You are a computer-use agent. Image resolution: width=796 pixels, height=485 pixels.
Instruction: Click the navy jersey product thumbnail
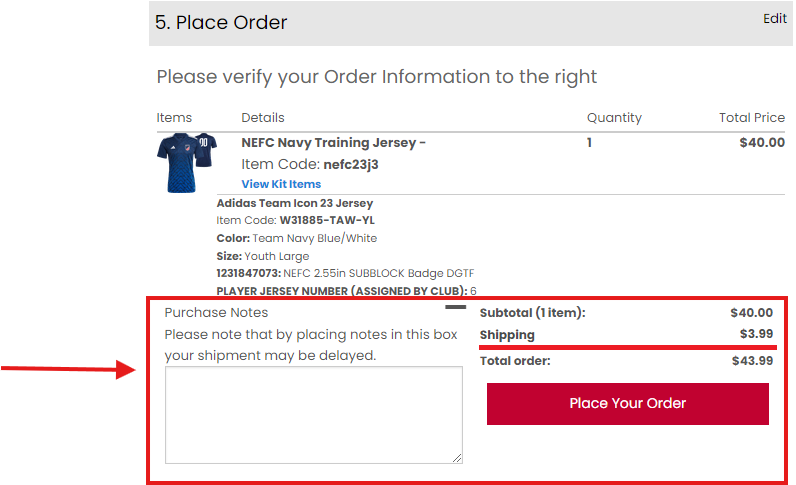click(x=186, y=162)
